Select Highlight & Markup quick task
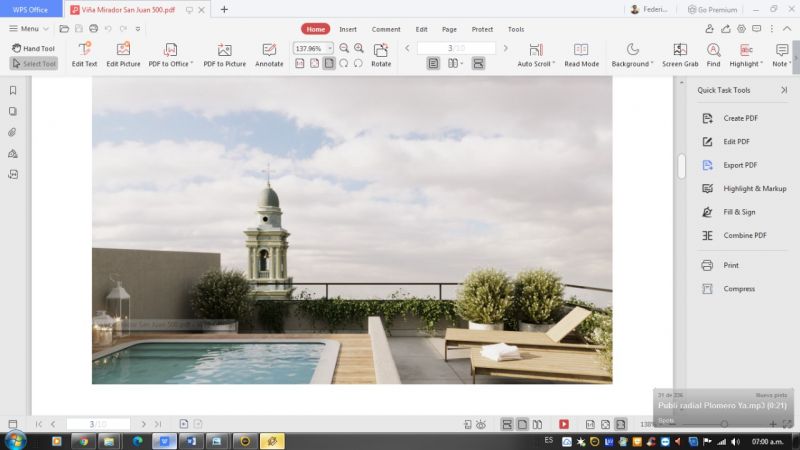This screenshot has height=450, width=800. [x=744, y=188]
